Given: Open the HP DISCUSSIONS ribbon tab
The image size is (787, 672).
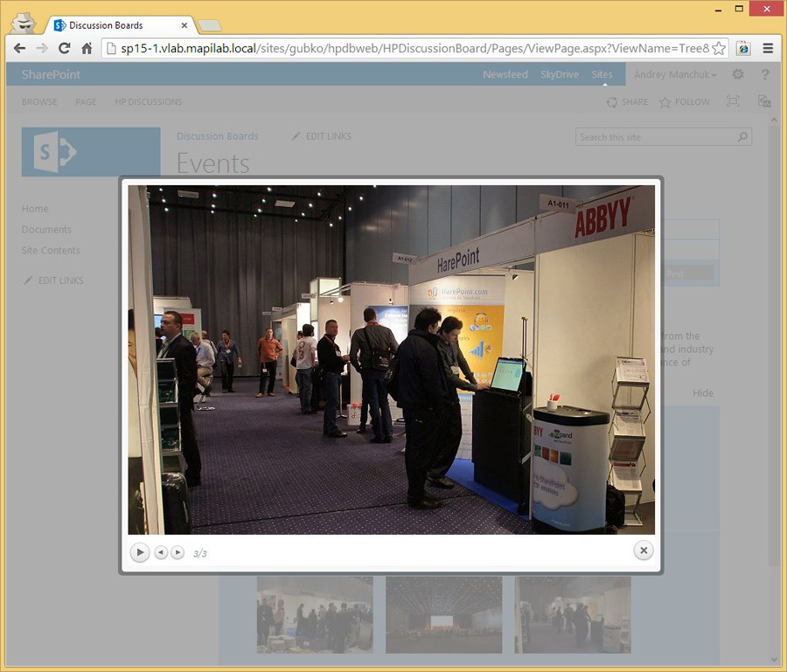Looking at the screenshot, I should tap(148, 101).
